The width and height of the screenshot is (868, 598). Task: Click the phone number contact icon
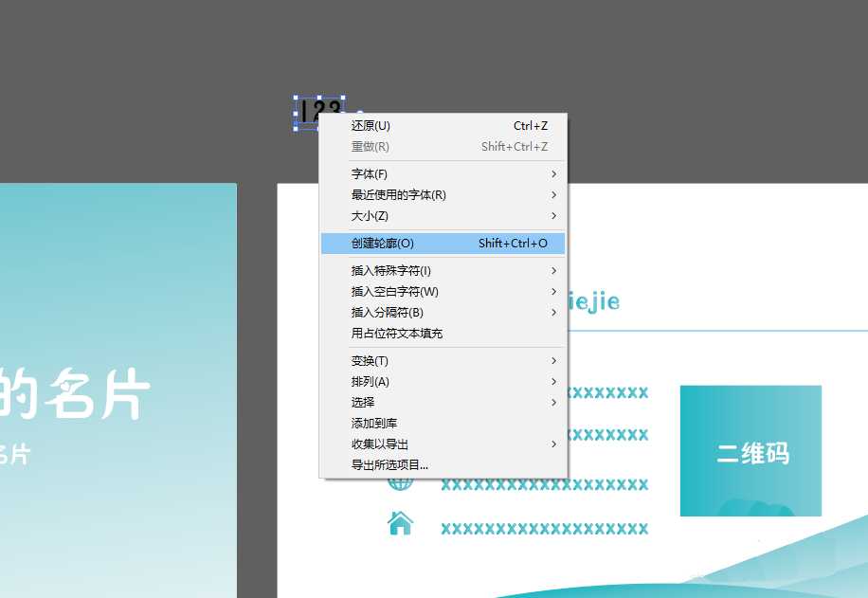click(400, 391)
